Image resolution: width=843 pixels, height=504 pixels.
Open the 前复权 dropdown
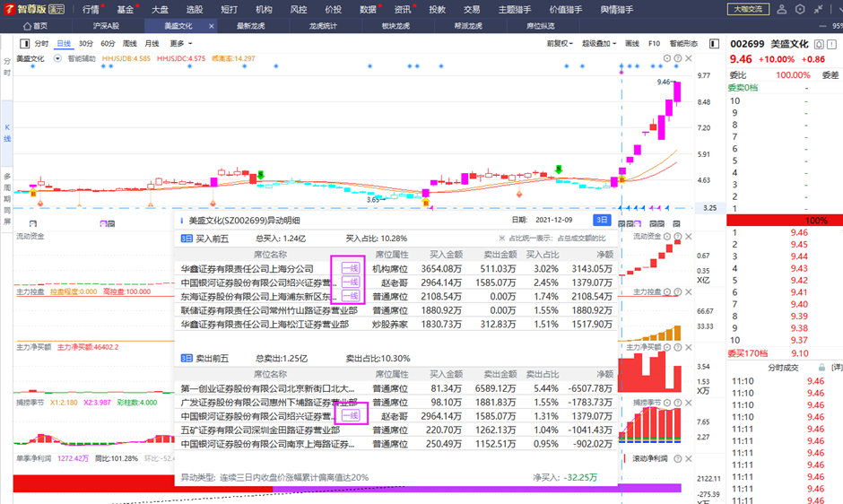point(560,44)
